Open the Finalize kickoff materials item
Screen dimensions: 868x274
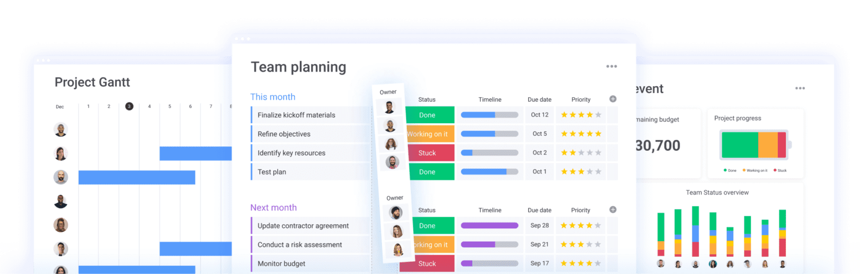tap(296, 115)
